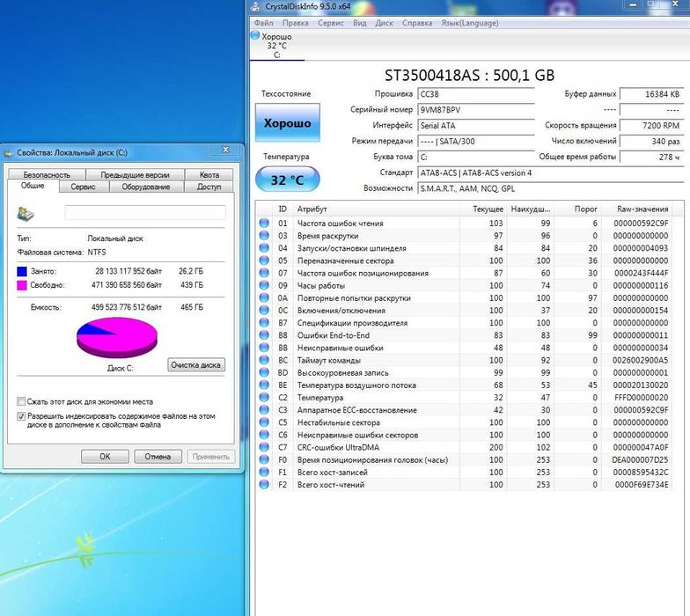This screenshot has width=690, height=616.
Task: Click the 32 °C temperature button
Action: [x=287, y=180]
